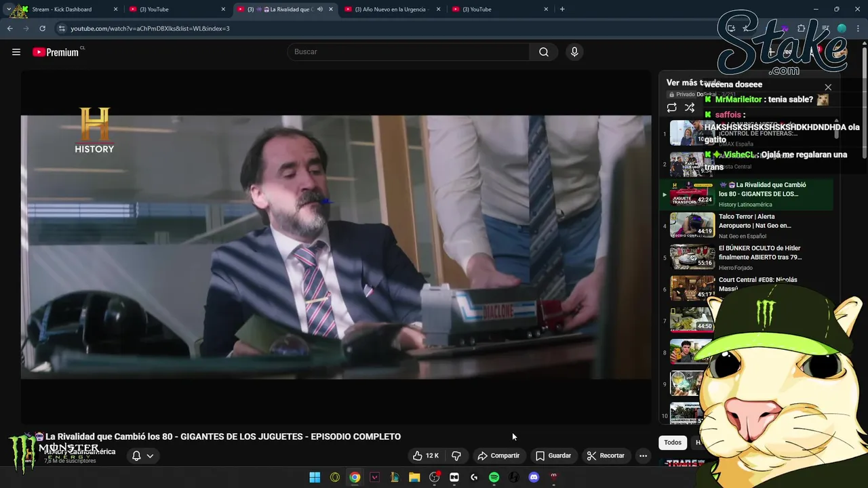Image resolution: width=868 pixels, height=488 pixels.
Task: Open File Explorer from taskbar
Action: tap(414, 477)
